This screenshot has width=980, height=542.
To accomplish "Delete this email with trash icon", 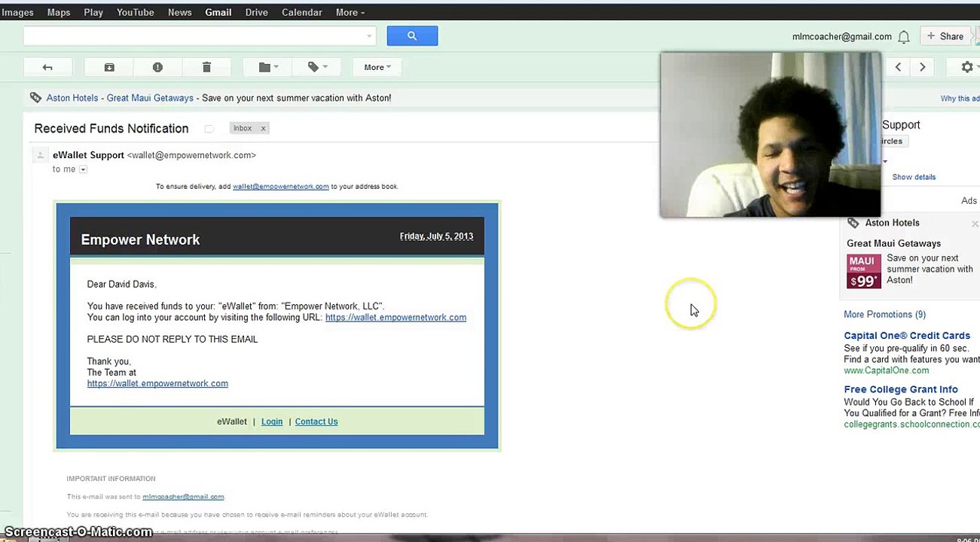I will pyautogui.click(x=206, y=67).
